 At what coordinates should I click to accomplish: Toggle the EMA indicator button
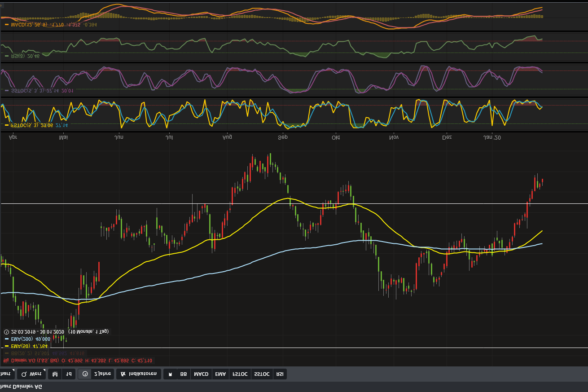[220, 374]
